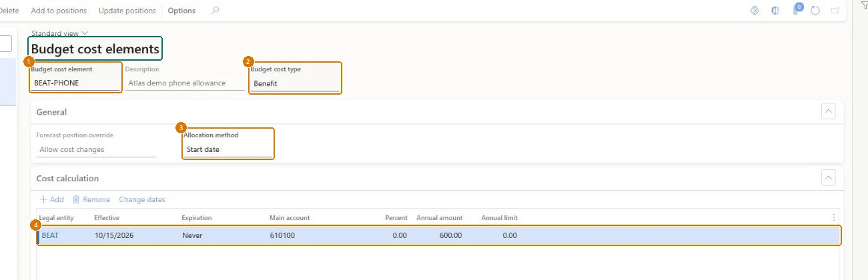
Task: Sort by the Main account column header
Action: tap(290, 218)
